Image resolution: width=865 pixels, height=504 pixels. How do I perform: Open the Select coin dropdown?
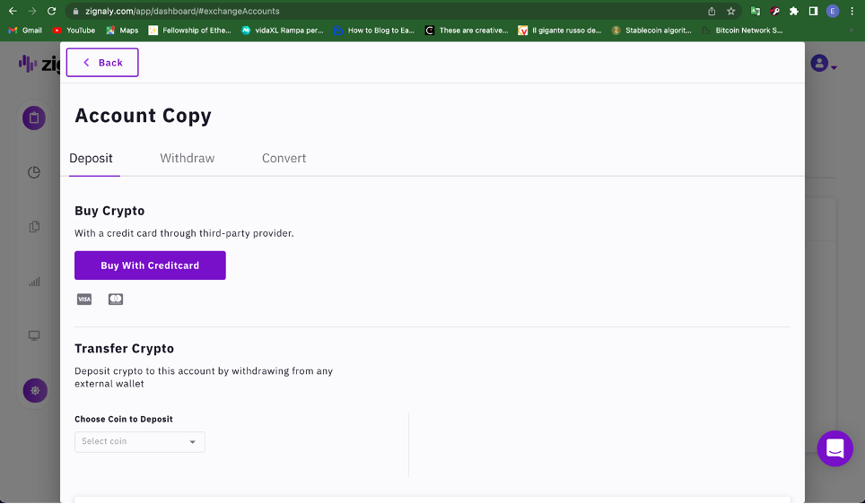[x=140, y=442]
